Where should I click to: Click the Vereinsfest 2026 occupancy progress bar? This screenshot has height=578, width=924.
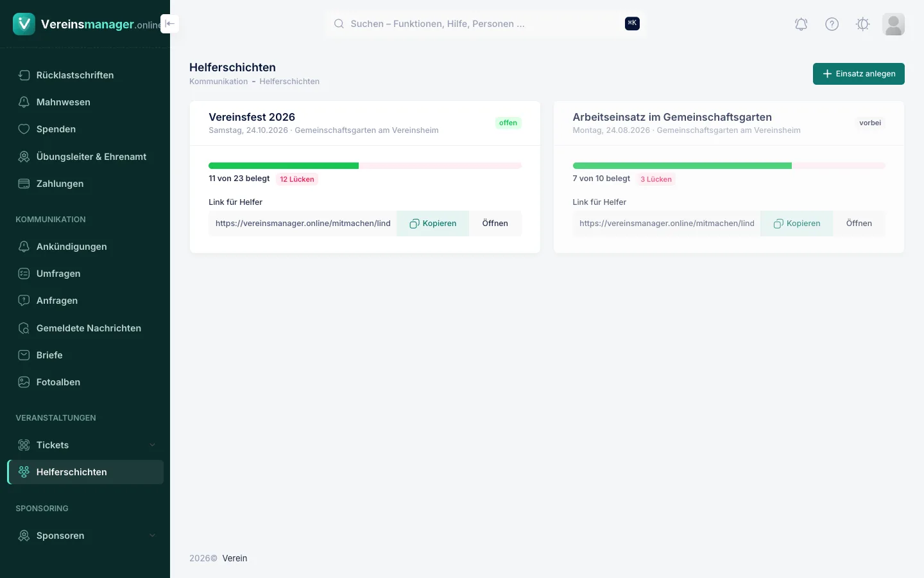[365, 166]
